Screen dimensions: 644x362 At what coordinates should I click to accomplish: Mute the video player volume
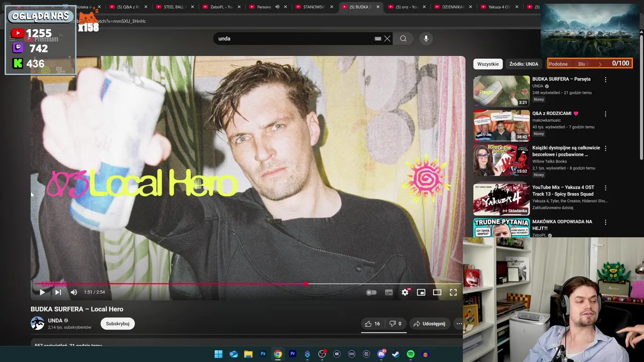[x=74, y=292]
